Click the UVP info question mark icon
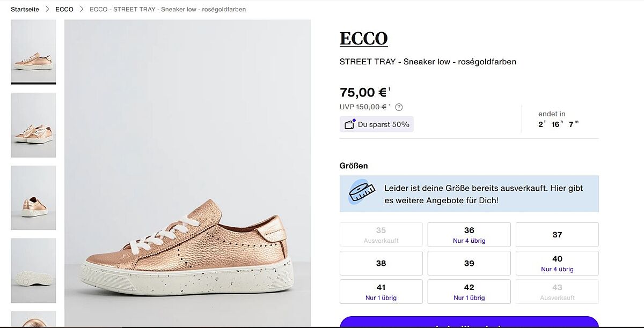Image resolution: width=644 pixels, height=328 pixels. 399,107
